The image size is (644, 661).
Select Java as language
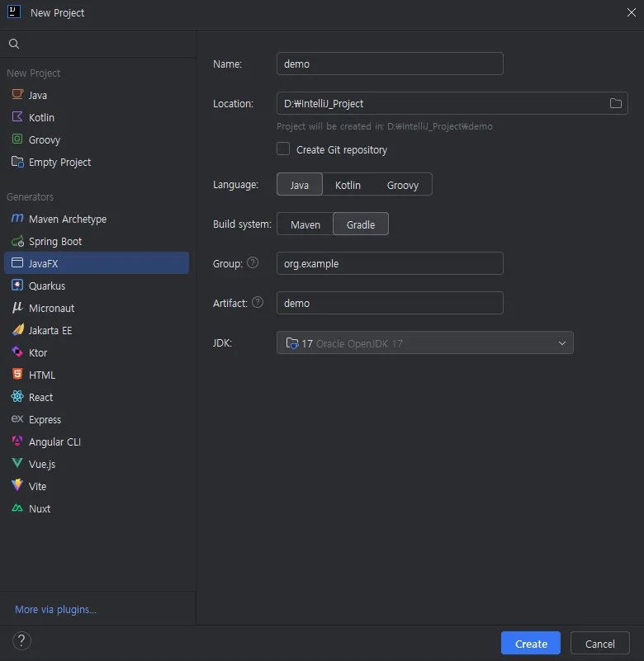[x=300, y=184]
